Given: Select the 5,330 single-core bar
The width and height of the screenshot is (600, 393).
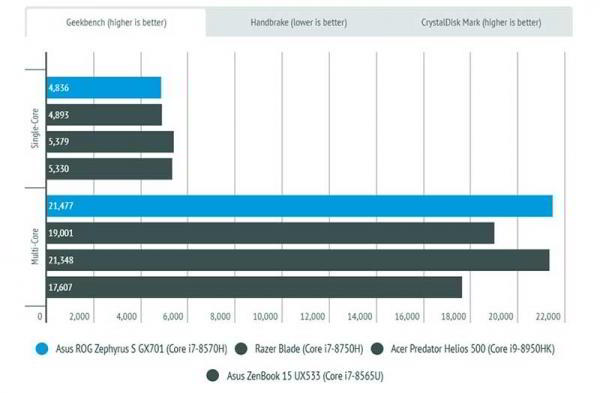Looking at the screenshot, I should click(x=109, y=169).
